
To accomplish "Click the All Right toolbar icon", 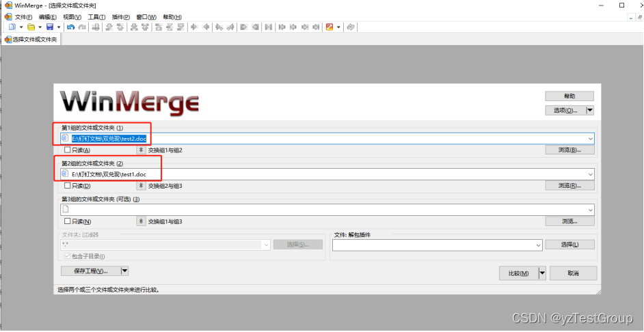I will point(243,27).
